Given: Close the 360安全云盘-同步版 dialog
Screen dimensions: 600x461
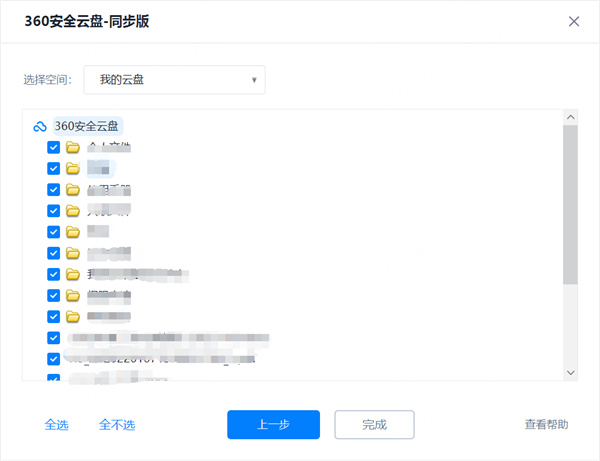Looking at the screenshot, I should point(574,21).
